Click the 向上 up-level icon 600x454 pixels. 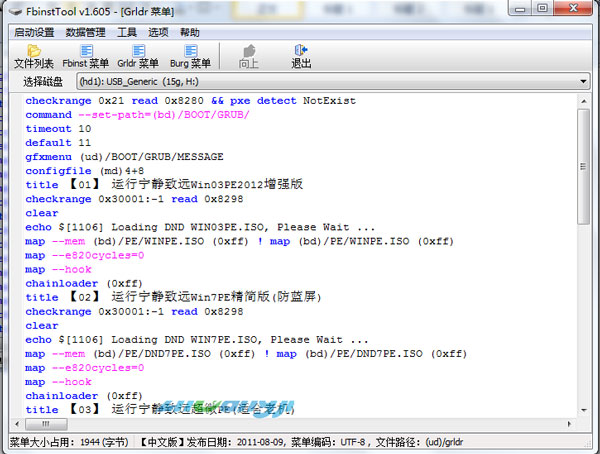(x=248, y=51)
